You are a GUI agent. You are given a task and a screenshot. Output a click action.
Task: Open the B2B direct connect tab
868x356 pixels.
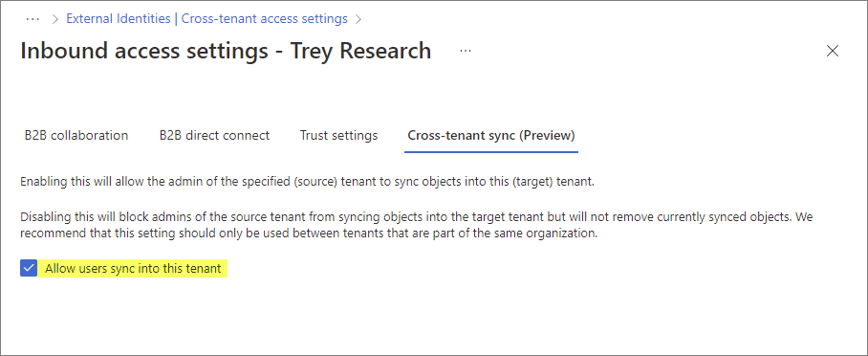tap(214, 135)
